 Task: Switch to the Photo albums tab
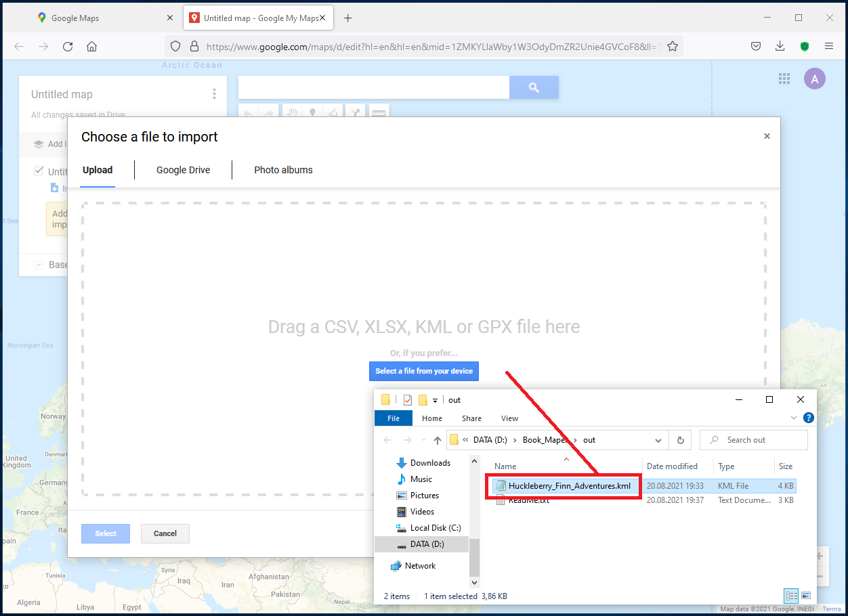(x=283, y=170)
